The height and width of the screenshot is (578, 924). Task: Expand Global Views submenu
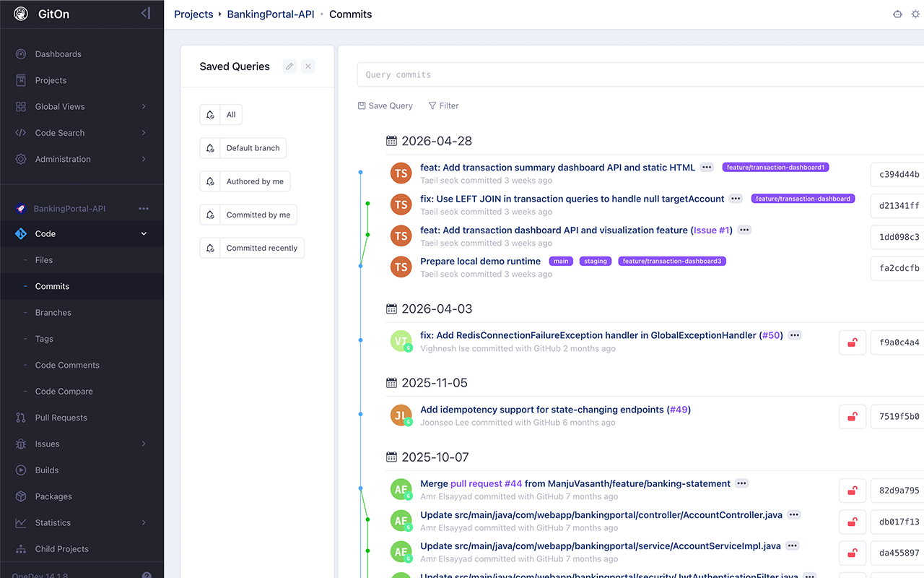pyautogui.click(x=144, y=107)
